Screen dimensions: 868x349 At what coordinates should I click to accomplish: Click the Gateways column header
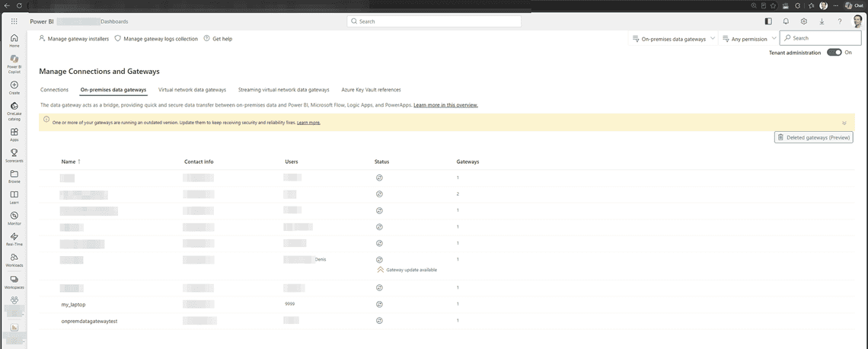click(x=468, y=162)
